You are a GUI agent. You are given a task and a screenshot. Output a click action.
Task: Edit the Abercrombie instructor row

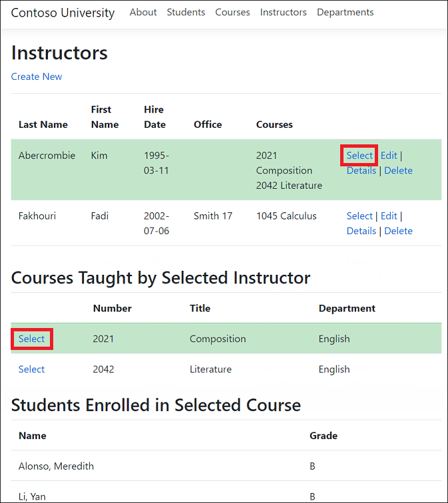(x=389, y=156)
